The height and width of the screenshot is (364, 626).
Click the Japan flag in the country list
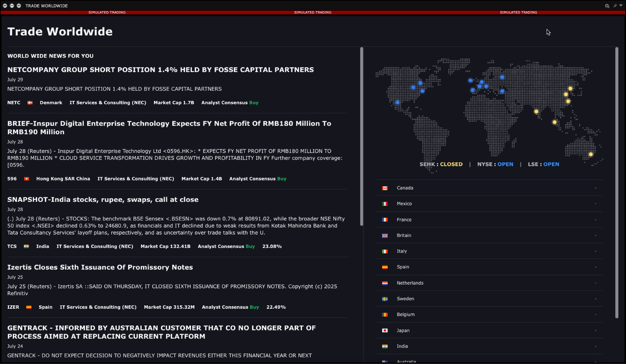[385, 330]
